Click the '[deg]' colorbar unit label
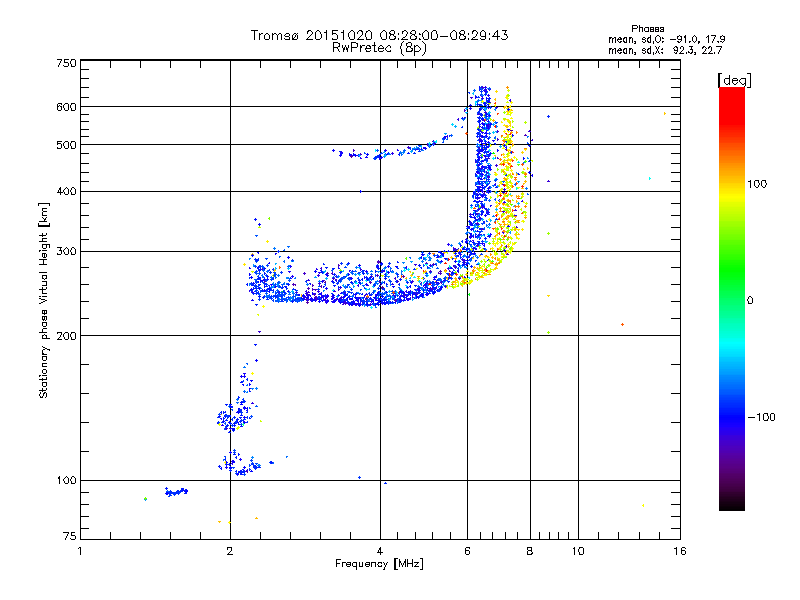 734,80
